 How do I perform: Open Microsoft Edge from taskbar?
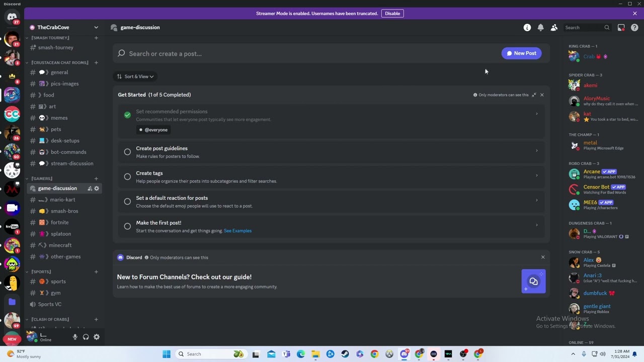tap(301, 354)
